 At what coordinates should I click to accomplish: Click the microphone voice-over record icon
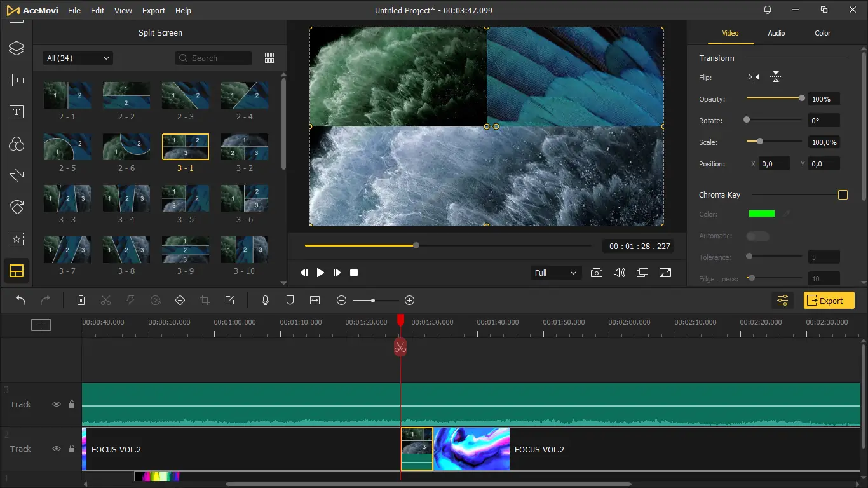[x=266, y=301]
